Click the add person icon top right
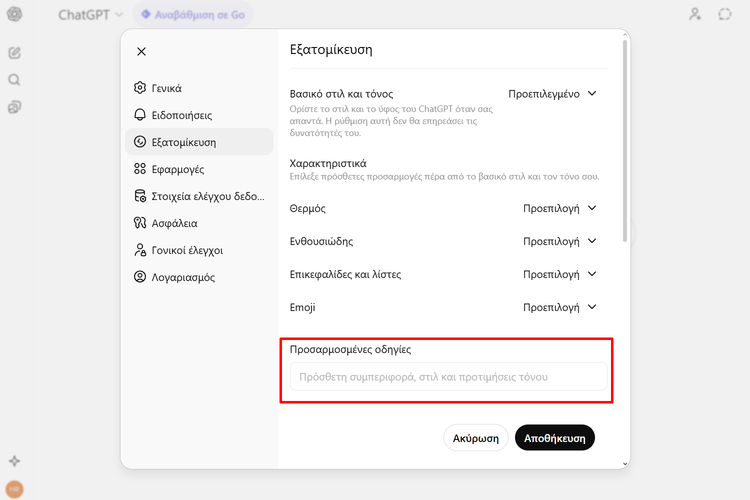This screenshot has height=500, width=750. point(696,15)
